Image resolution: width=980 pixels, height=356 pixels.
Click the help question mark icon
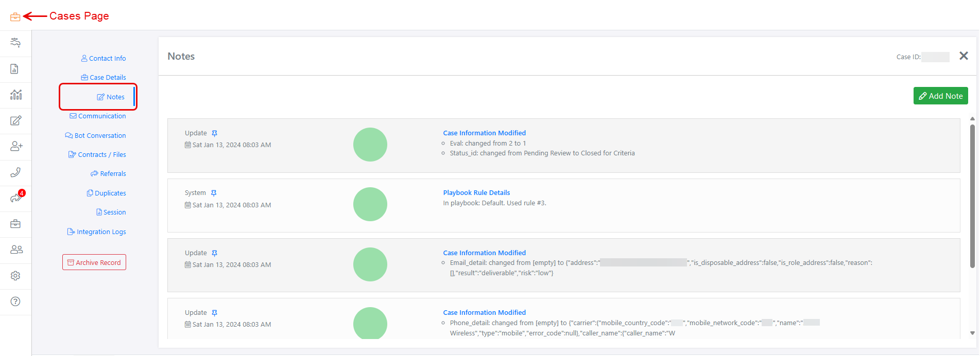pos(15,301)
